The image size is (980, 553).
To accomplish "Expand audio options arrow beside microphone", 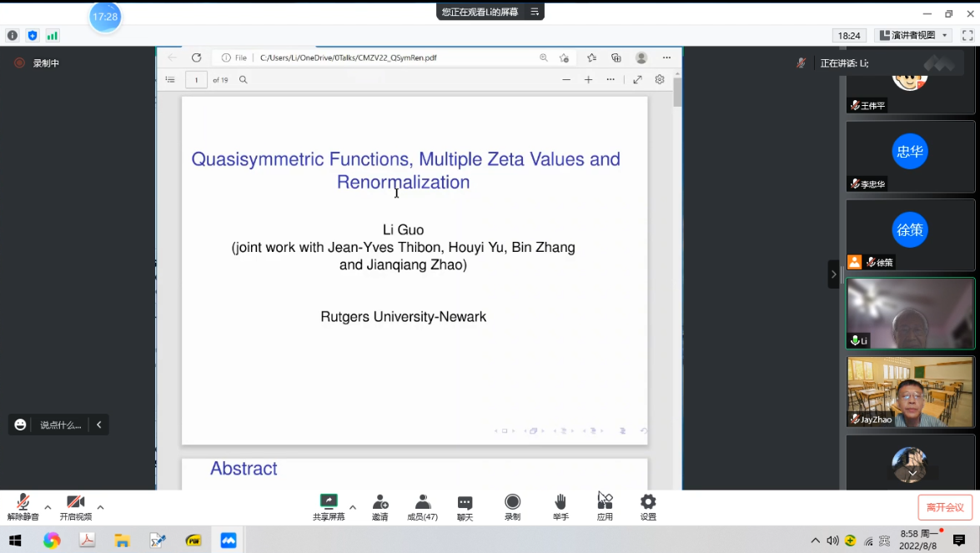I will [48, 507].
